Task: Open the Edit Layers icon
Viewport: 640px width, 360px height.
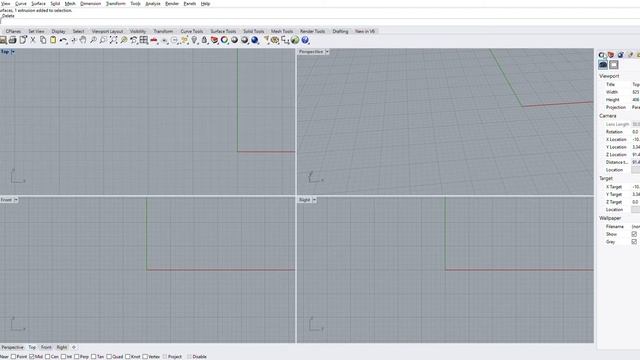Action: [x=214, y=40]
